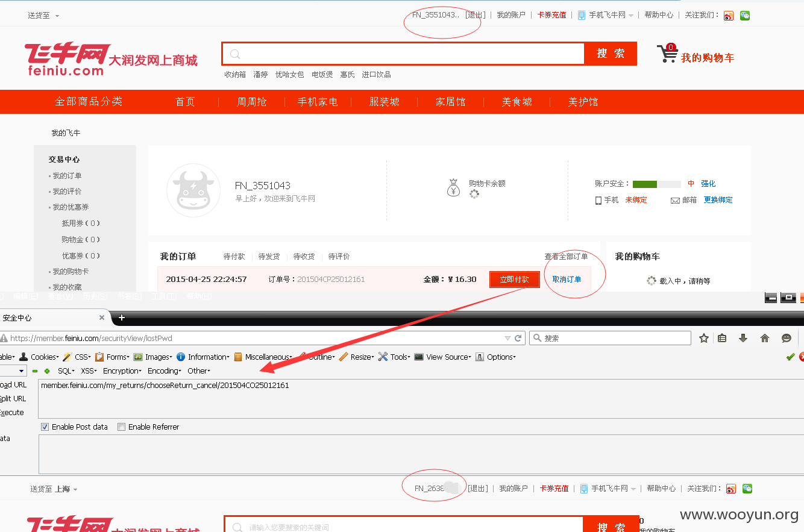The height and width of the screenshot is (532, 804).
Task: Open the HackBar XSS menu
Action: 89,371
